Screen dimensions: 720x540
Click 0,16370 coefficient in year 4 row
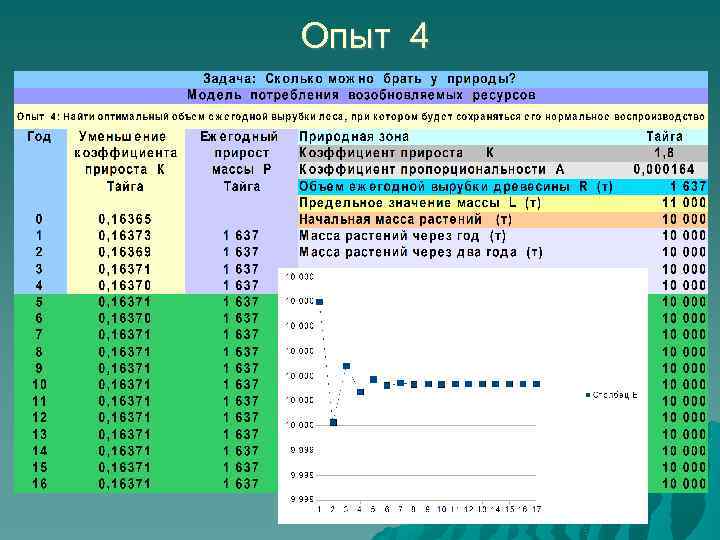pos(125,286)
